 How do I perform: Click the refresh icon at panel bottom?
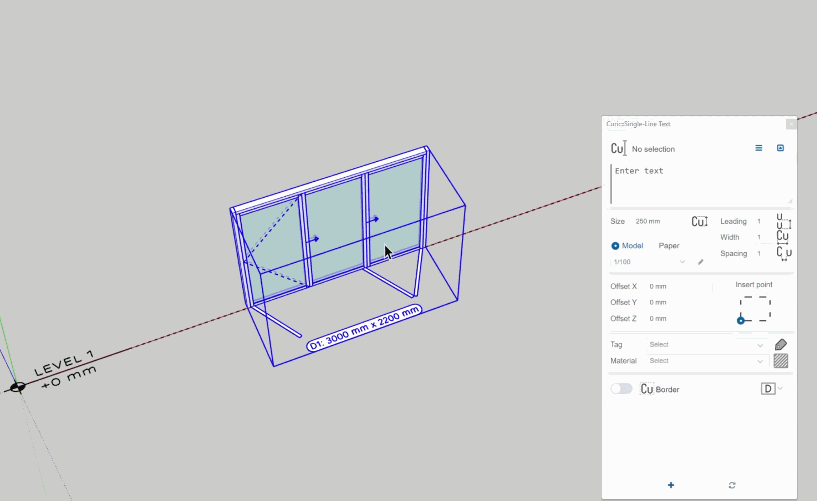pyautogui.click(x=732, y=485)
